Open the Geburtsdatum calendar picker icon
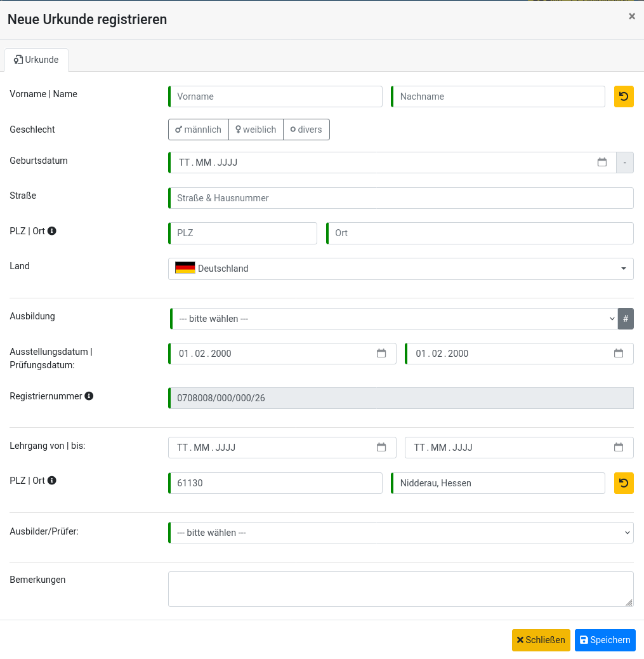Viewport: 644px width, 659px height. pyautogui.click(x=601, y=163)
